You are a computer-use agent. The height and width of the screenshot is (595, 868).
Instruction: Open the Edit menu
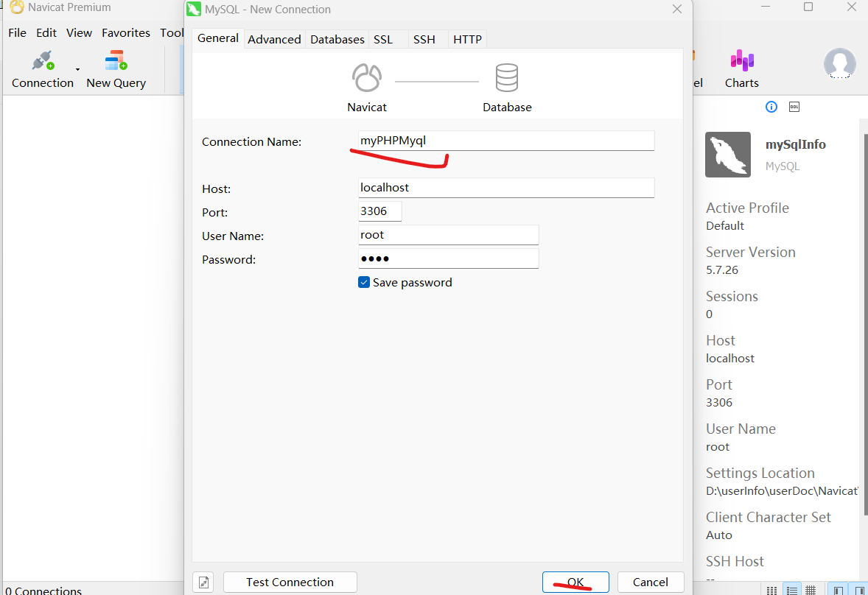click(46, 32)
